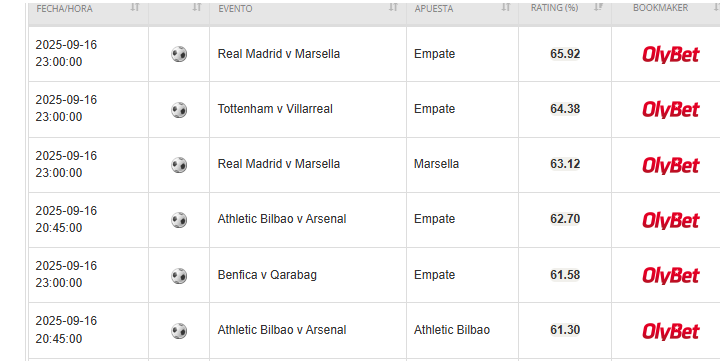The width and height of the screenshot is (723, 364).
Task: Sort by Rating (%) column arrows
Action: [x=599, y=7]
